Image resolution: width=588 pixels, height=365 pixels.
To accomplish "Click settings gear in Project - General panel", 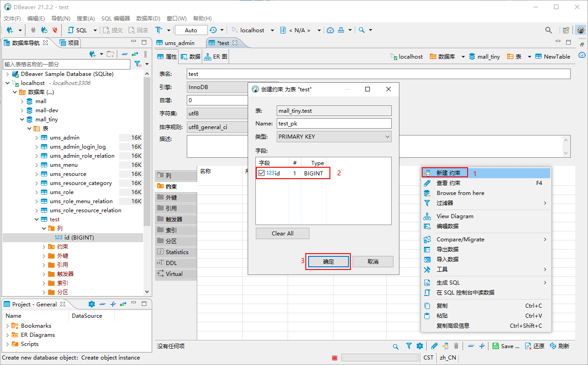I will pos(91,304).
